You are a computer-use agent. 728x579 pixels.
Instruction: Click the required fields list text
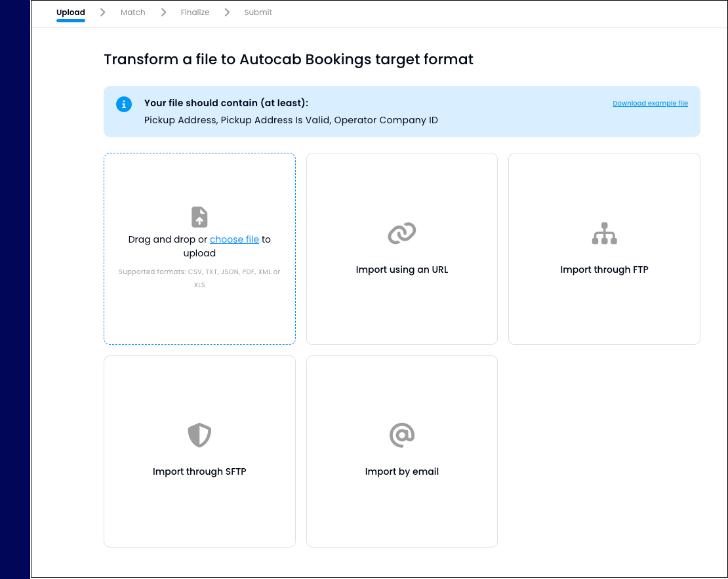(x=291, y=120)
